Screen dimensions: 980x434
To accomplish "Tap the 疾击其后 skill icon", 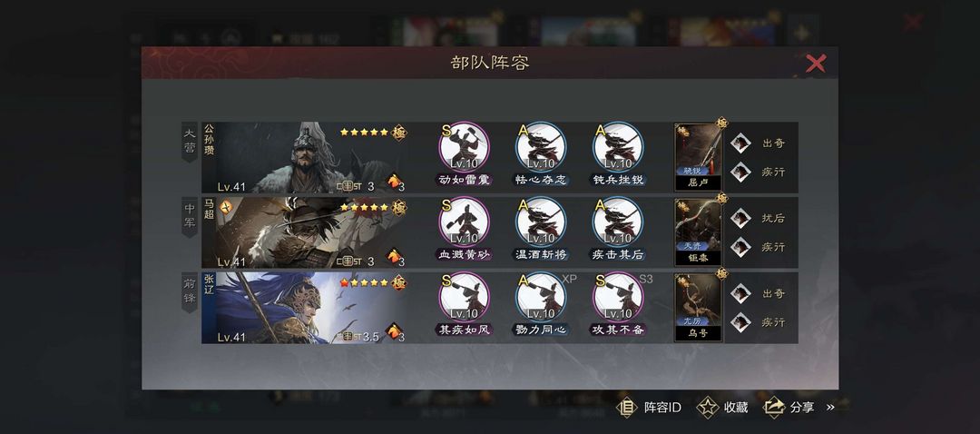I will tap(618, 222).
